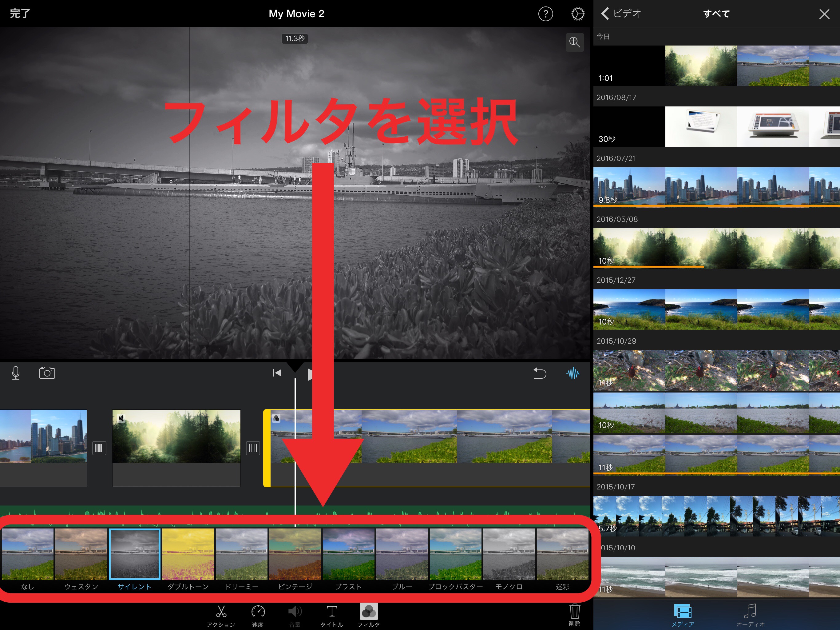Toggle the audio waveform display icon
This screenshot has width=840, height=630.
tap(573, 373)
